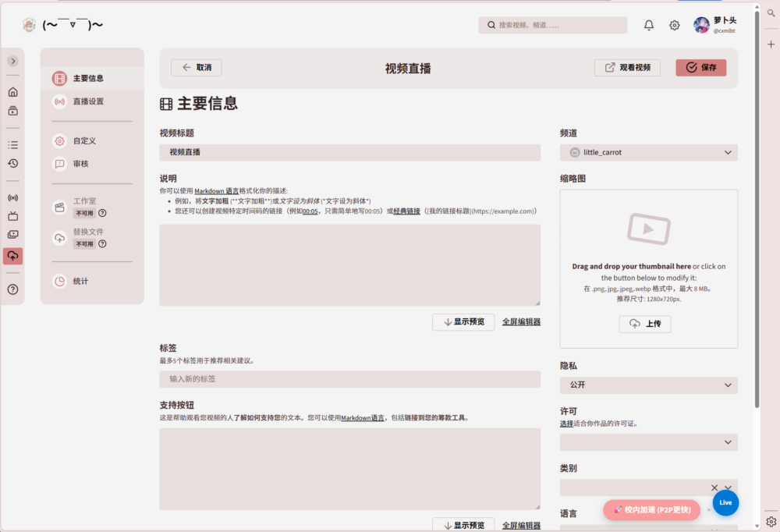Click the home icon in left sidebar
The height and width of the screenshot is (532, 780).
[x=12, y=92]
